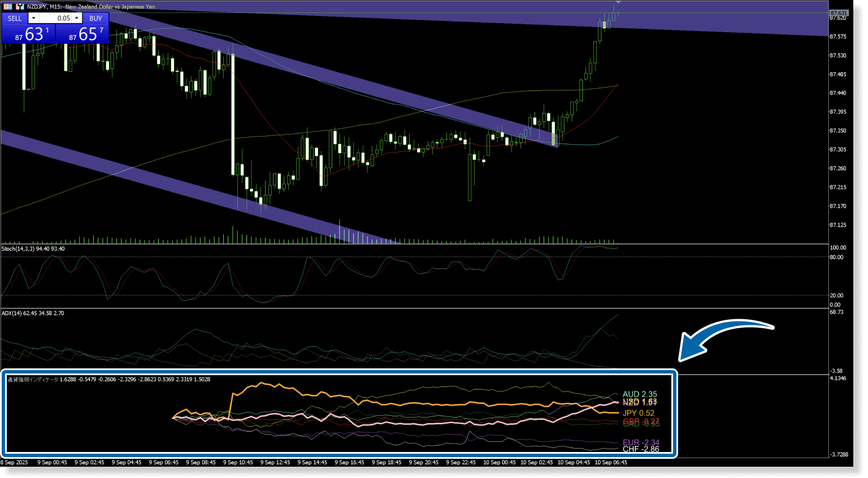
Task: Click the ADX(14) indicator label
Action: [33, 313]
